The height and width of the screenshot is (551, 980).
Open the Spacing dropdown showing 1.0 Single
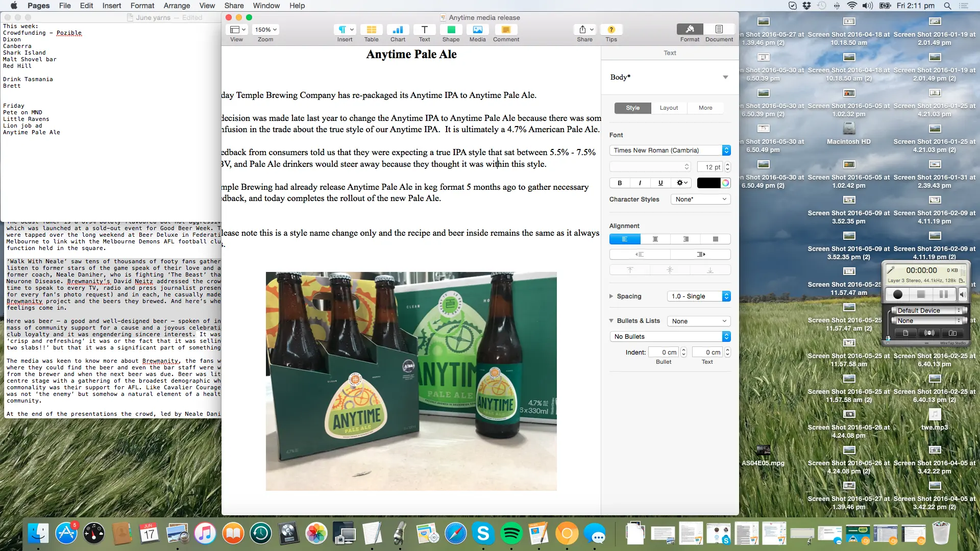coord(699,296)
